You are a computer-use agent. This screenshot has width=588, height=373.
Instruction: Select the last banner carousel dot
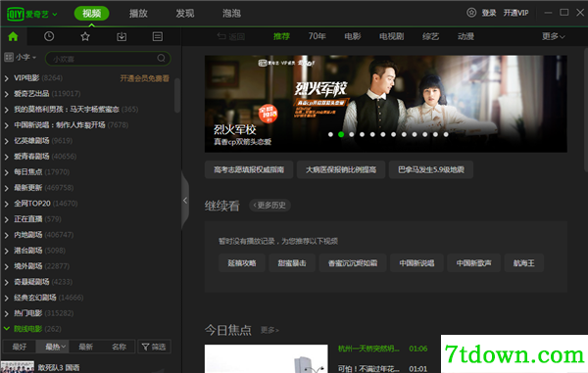click(x=446, y=134)
